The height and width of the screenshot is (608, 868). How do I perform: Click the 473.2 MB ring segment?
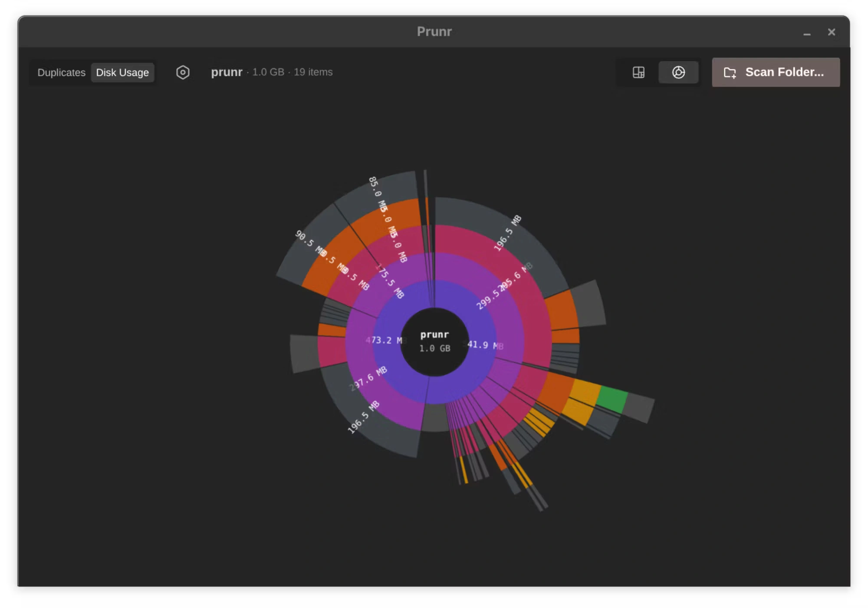(386, 341)
